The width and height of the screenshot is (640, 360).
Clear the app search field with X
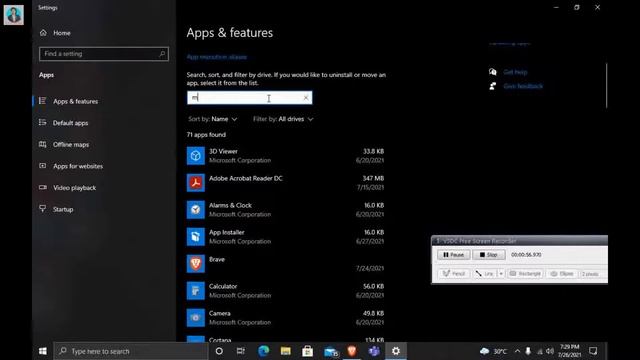tap(306, 98)
